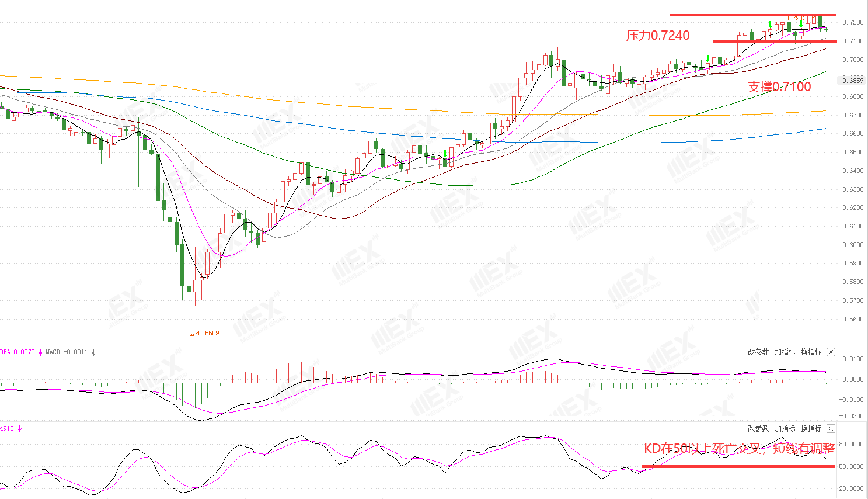Click 0.6500 on the price axis
This screenshot has width=868, height=499.
pyautogui.click(x=853, y=152)
